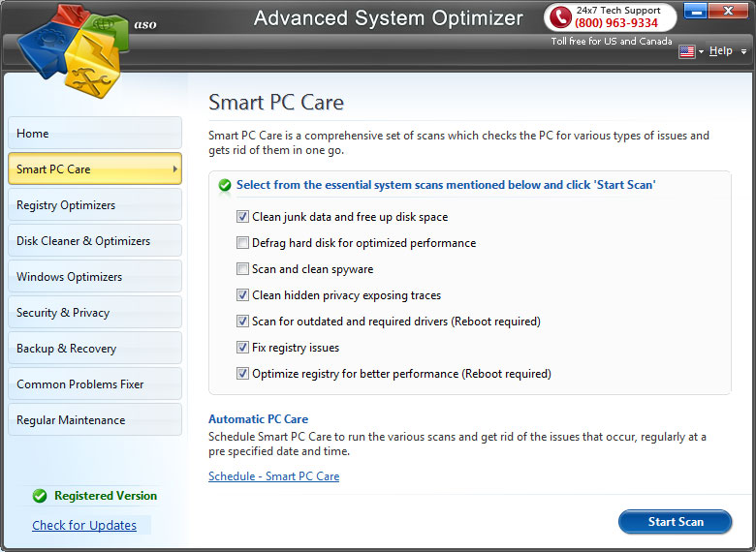The height and width of the screenshot is (552, 756).
Task: Uncheck 'Fix registry issues' checkbox
Action: point(242,348)
